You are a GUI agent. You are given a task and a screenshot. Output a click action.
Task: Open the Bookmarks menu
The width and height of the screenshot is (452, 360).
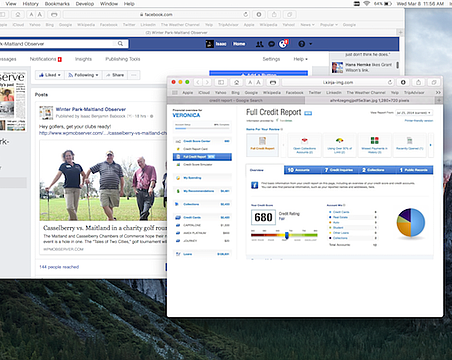click(x=57, y=4)
